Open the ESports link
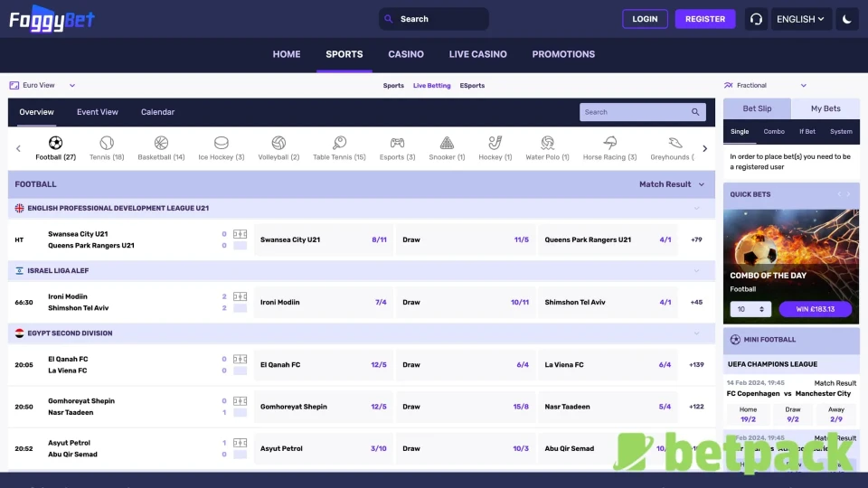This screenshot has height=488, width=868. tap(472, 86)
